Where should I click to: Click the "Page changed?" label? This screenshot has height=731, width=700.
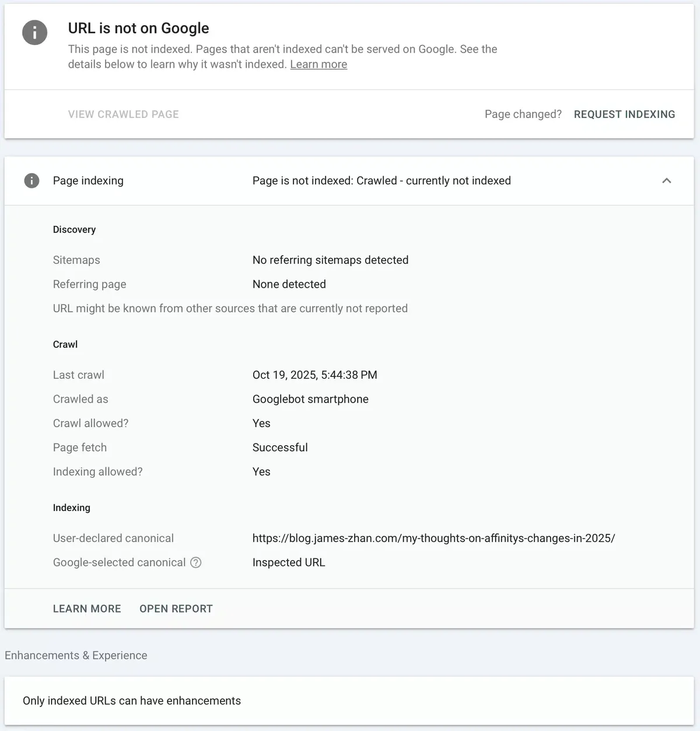coord(523,114)
